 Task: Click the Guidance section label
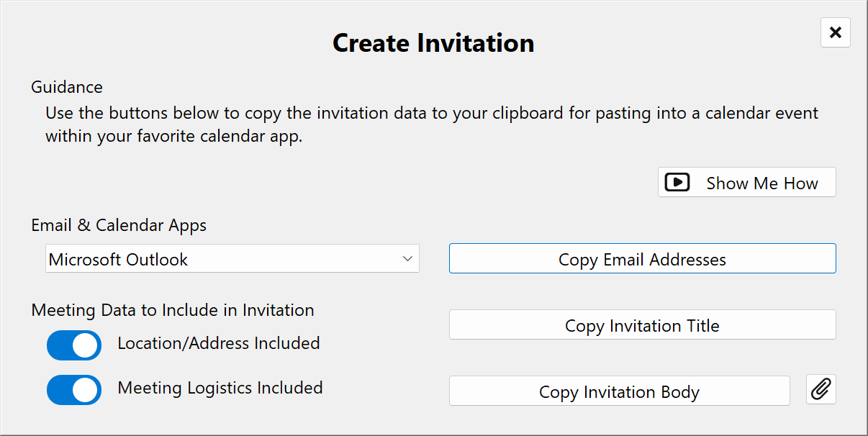[x=66, y=86]
